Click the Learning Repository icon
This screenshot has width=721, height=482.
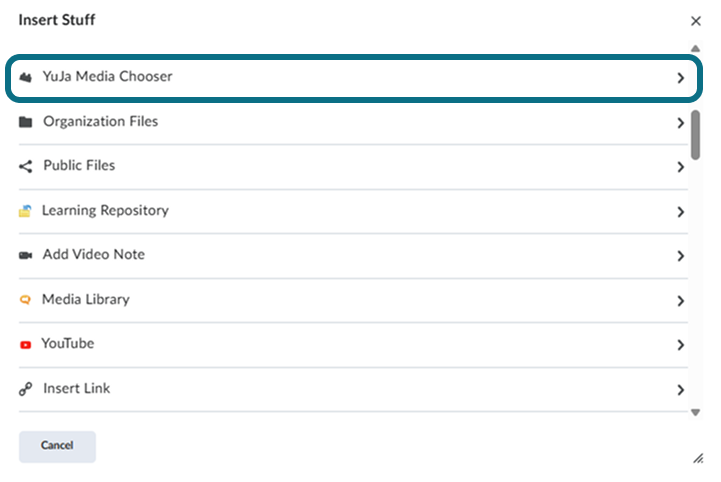pos(25,211)
